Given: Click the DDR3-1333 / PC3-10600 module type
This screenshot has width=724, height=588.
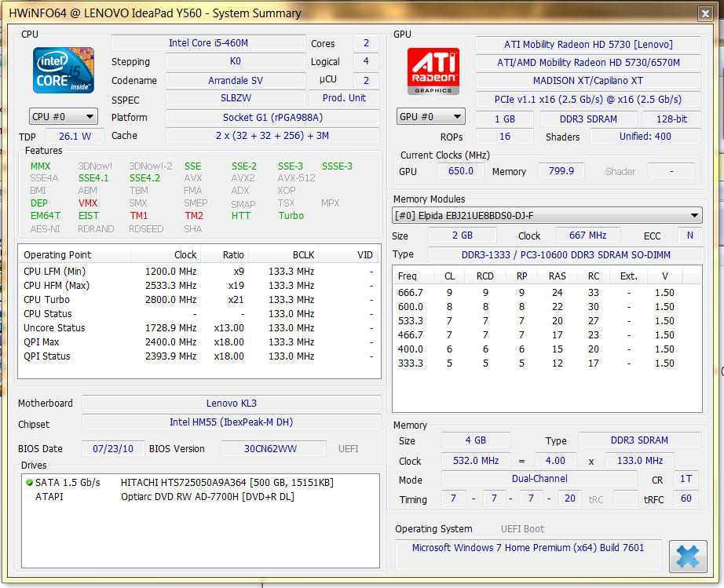Looking at the screenshot, I should [x=566, y=255].
